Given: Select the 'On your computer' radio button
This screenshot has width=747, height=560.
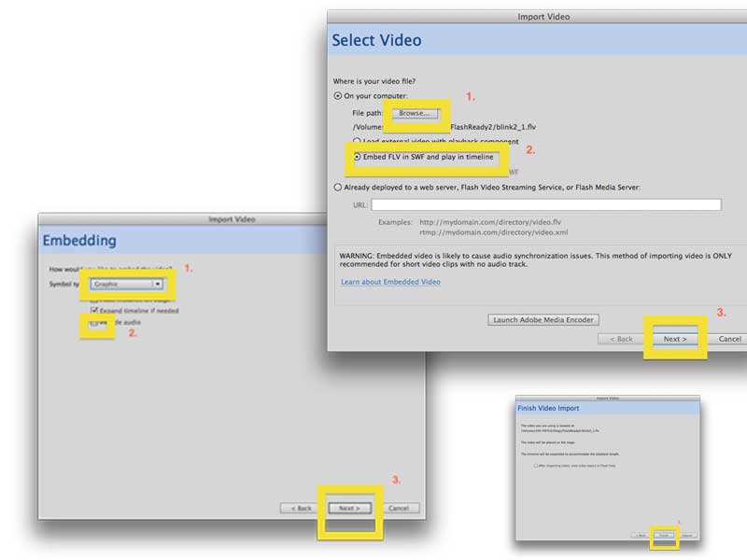Looking at the screenshot, I should click(338, 96).
